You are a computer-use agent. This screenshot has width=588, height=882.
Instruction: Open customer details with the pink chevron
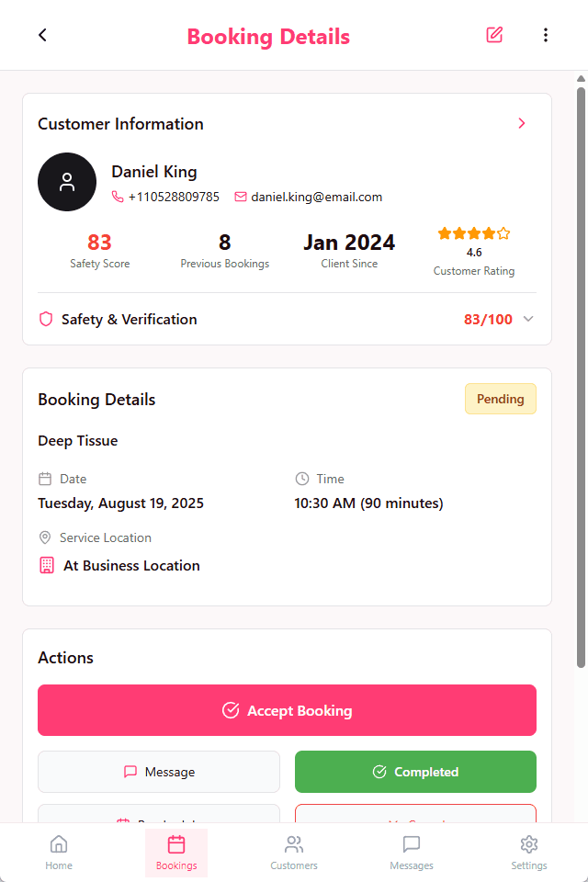coord(522,123)
